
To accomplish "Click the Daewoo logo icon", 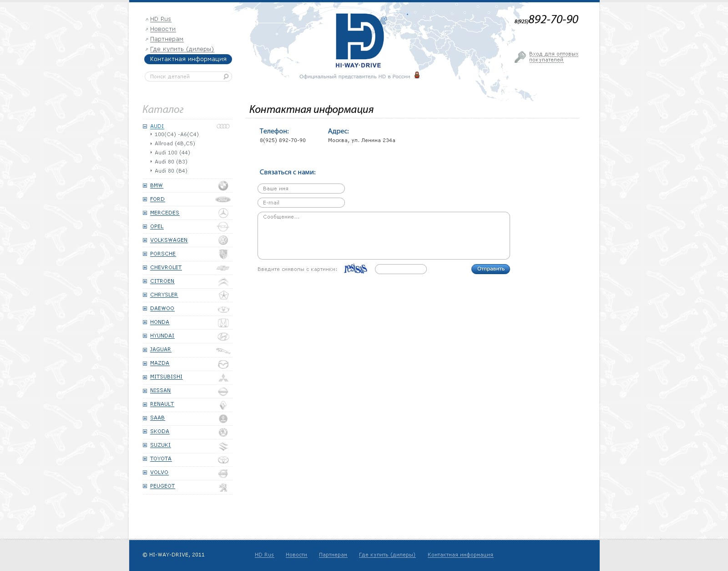I will point(223,309).
